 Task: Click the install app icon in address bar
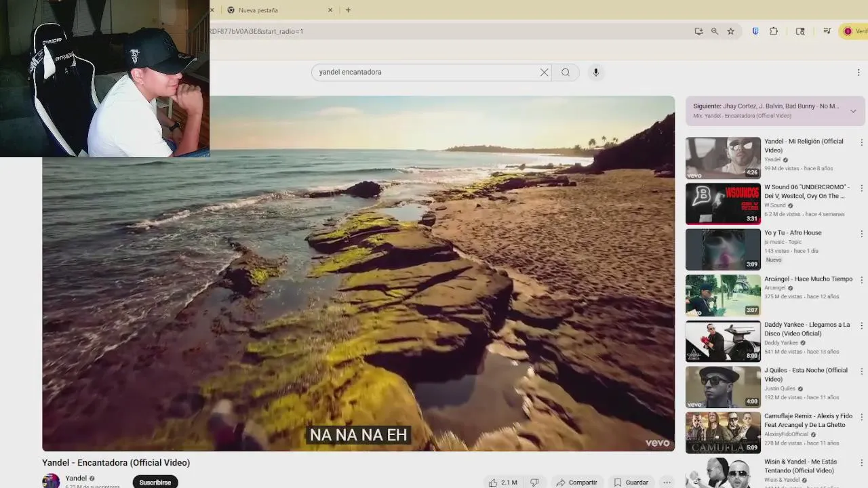coord(698,31)
